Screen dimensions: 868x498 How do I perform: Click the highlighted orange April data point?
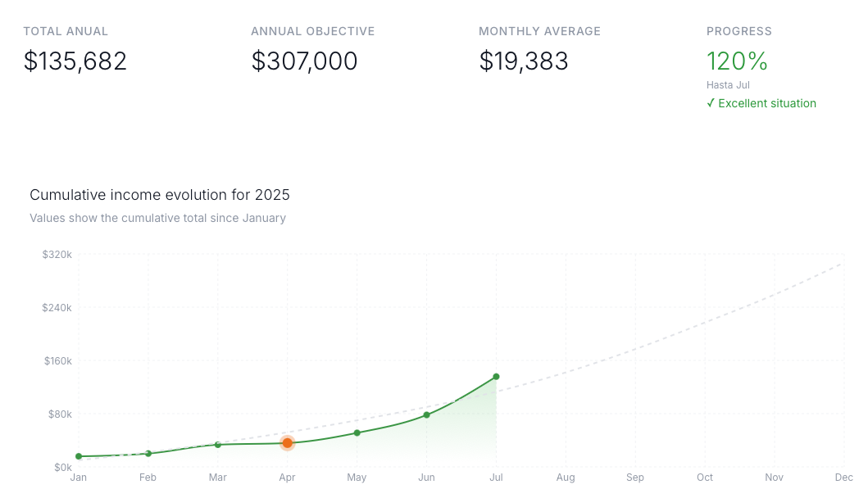point(288,442)
